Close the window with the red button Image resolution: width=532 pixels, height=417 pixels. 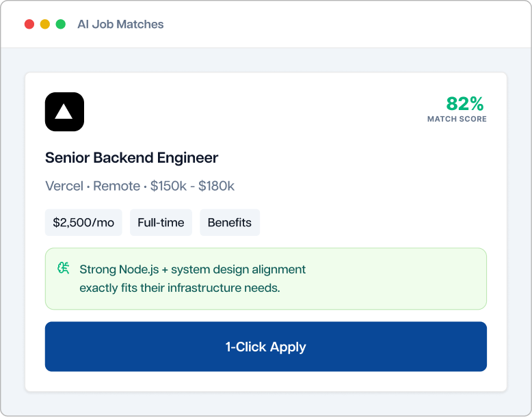click(29, 25)
